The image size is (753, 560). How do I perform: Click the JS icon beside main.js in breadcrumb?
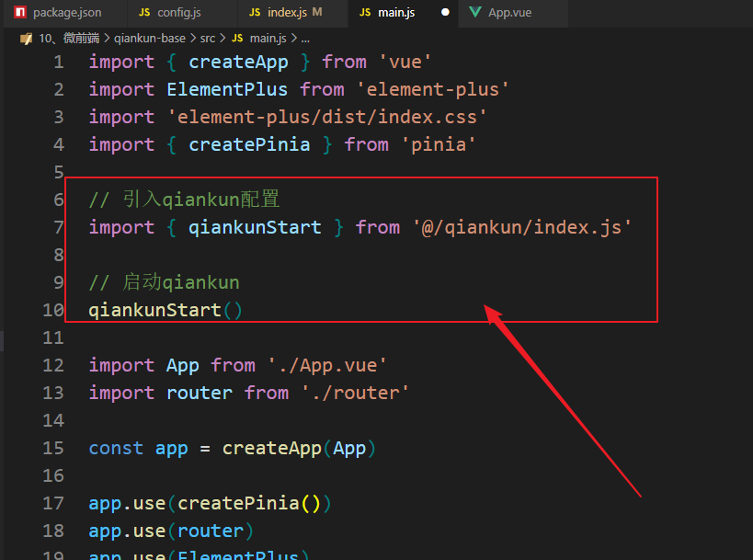point(237,39)
